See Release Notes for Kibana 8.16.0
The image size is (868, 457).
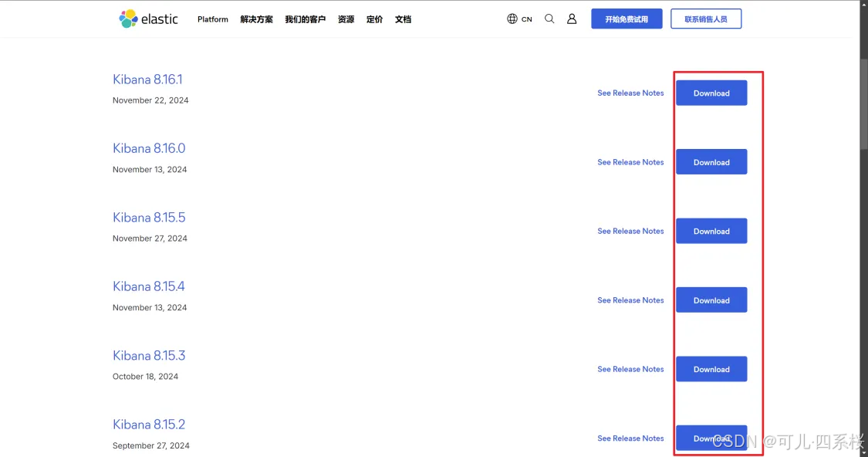630,162
